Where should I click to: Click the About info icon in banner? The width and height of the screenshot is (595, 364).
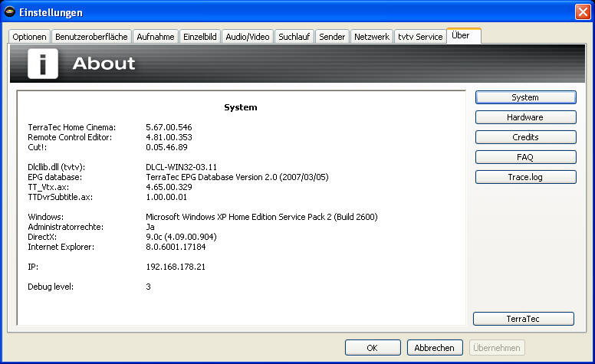[x=43, y=63]
